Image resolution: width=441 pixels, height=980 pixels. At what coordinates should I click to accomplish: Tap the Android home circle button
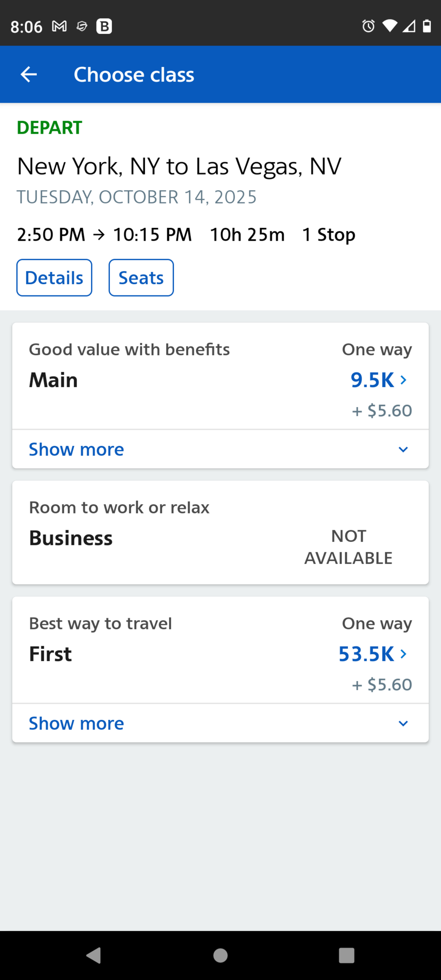(220, 955)
